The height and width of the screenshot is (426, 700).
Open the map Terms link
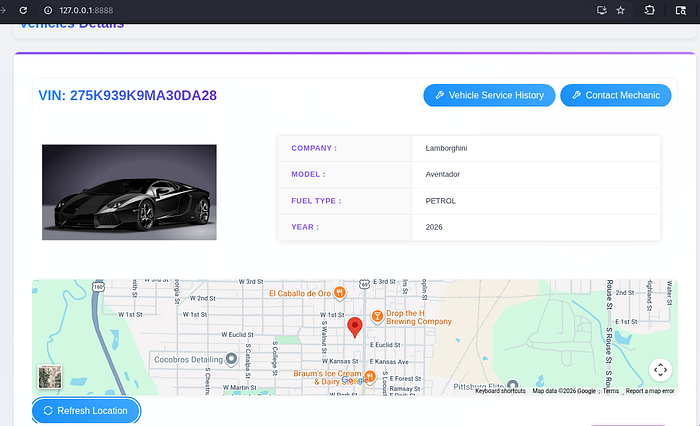(x=611, y=391)
